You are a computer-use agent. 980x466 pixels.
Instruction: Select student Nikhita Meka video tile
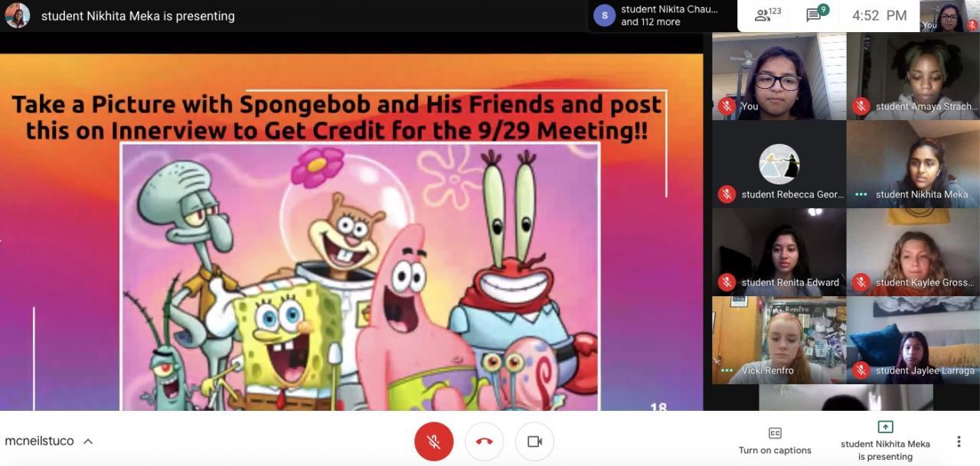[x=913, y=164]
